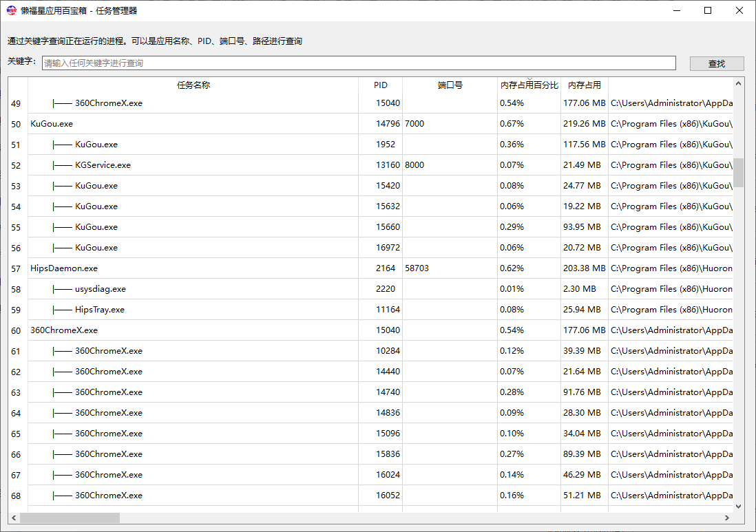Click PID 16052 cell
This screenshot has width=756, height=532.
[x=388, y=496]
